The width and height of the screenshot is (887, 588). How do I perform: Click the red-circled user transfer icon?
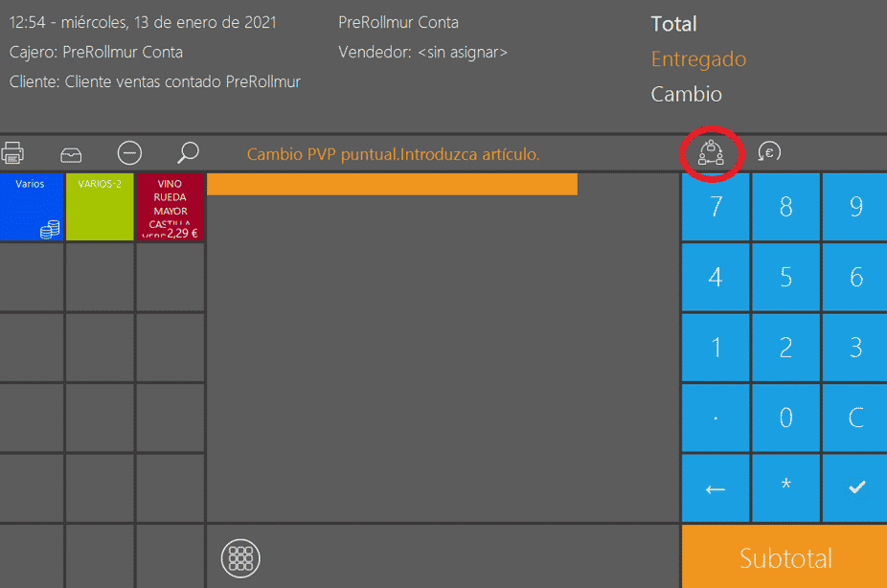click(x=711, y=153)
